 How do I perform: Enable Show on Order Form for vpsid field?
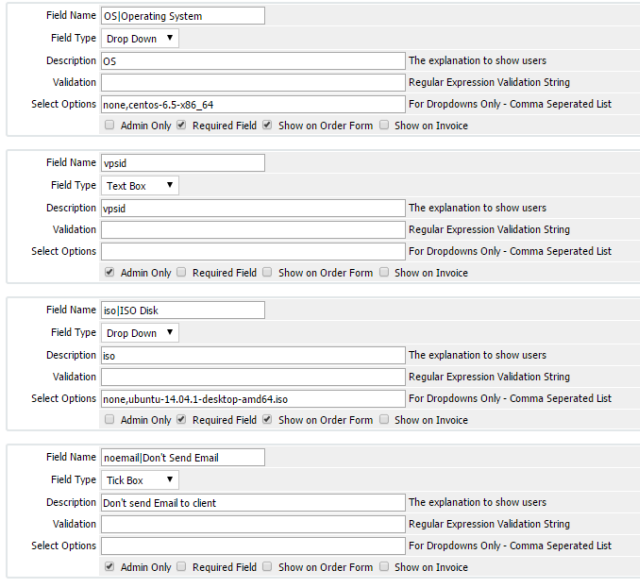pos(267,272)
